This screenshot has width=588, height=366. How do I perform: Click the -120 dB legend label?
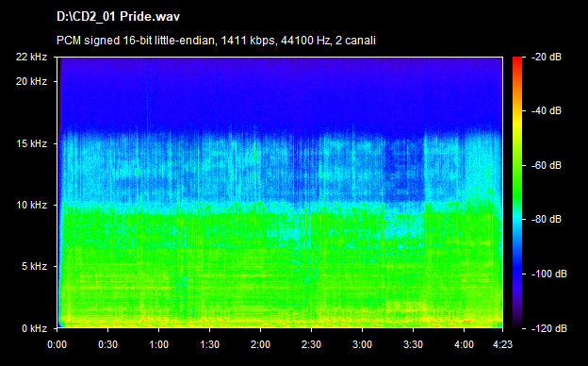pyautogui.click(x=549, y=328)
